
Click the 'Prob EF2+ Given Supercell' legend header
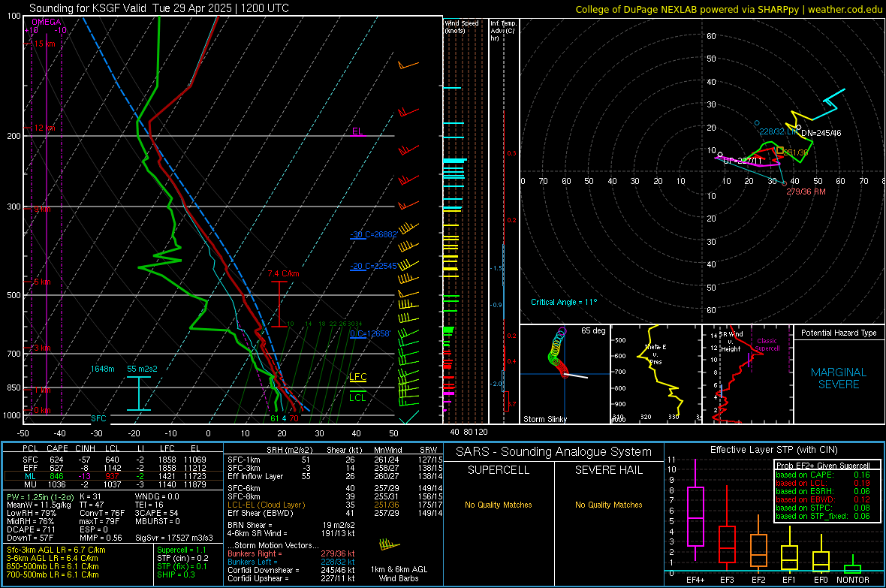coord(823,466)
